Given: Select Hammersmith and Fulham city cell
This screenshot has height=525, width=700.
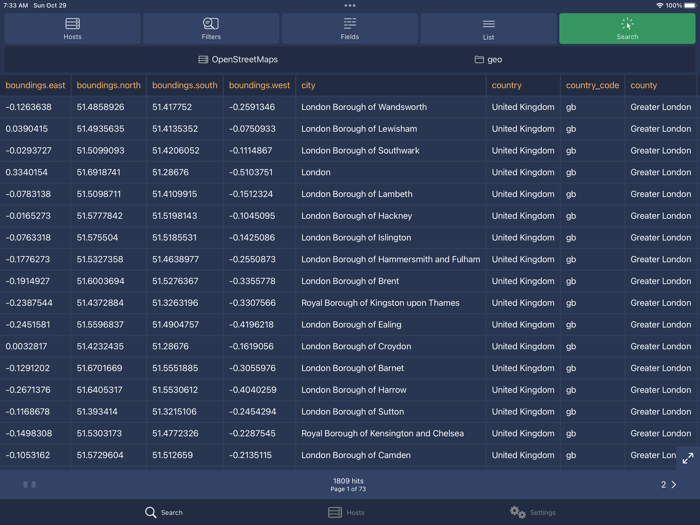Looking at the screenshot, I should pyautogui.click(x=391, y=259).
